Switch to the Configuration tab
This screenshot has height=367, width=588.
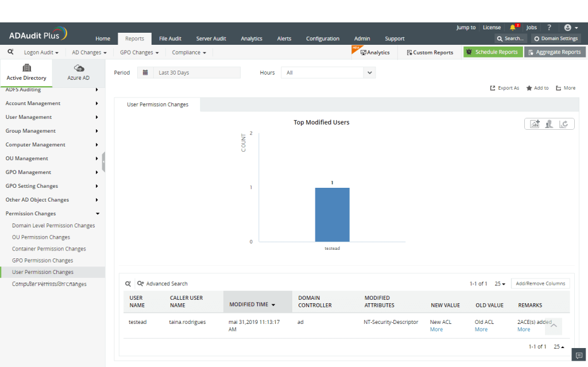(322, 38)
